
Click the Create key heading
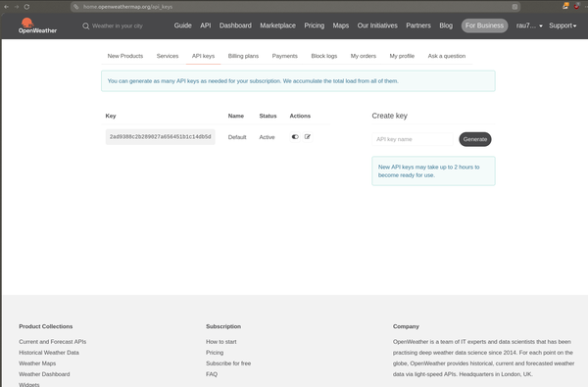(x=390, y=116)
